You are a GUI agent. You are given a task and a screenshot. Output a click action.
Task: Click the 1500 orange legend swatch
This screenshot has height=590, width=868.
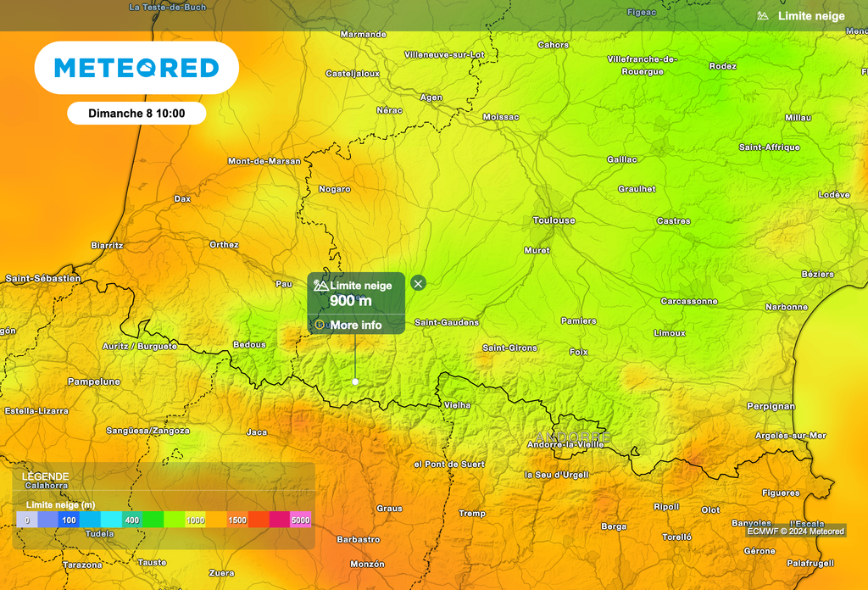[236, 520]
